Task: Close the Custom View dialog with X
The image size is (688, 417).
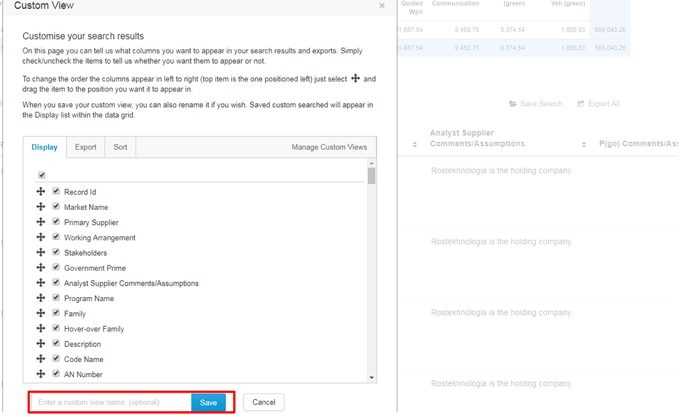Action: tap(382, 6)
